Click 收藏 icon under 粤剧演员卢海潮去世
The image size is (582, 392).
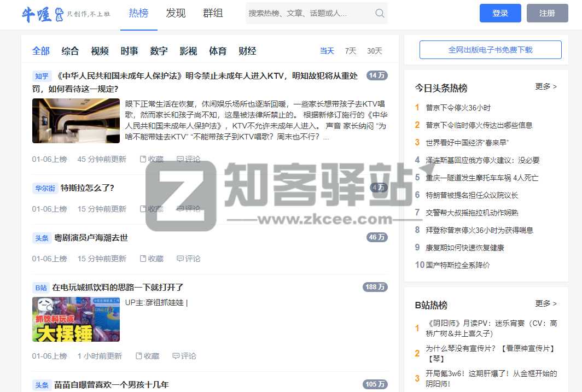[143, 259]
